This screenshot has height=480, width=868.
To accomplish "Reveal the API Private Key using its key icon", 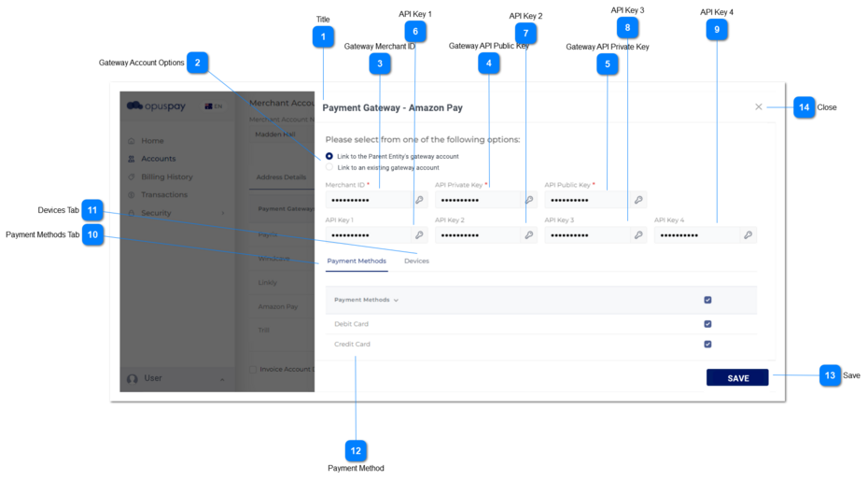I will [529, 200].
